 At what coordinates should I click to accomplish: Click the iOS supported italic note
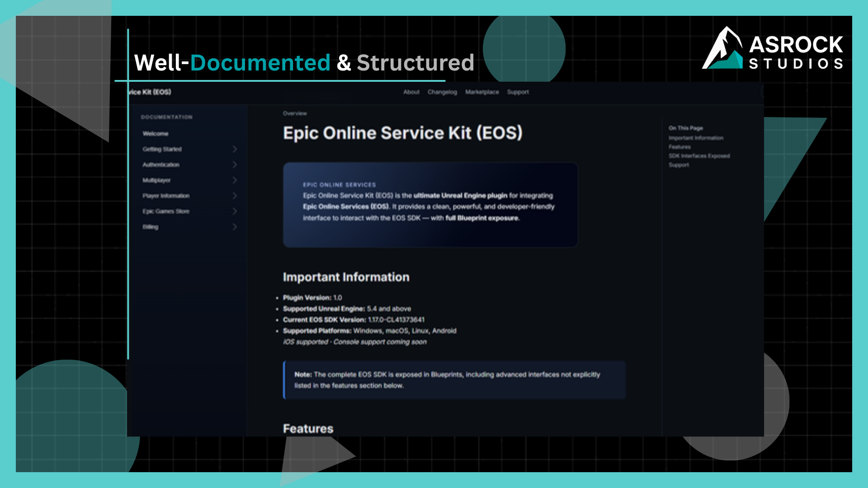(355, 342)
